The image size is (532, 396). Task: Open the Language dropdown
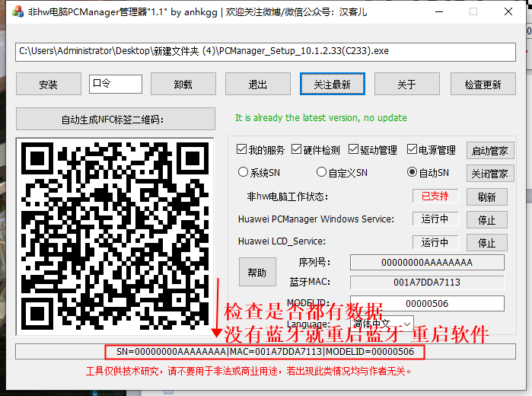[x=382, y=324]
